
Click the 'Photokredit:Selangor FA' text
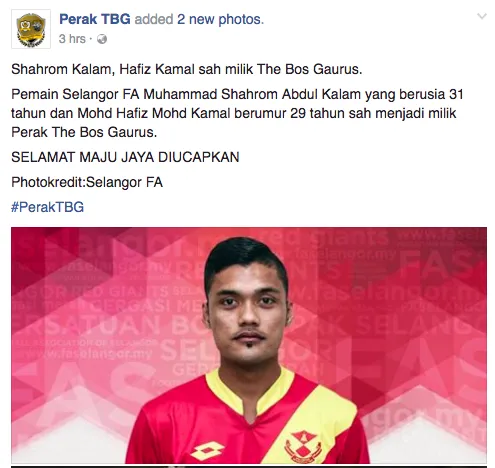click(87, 182)
